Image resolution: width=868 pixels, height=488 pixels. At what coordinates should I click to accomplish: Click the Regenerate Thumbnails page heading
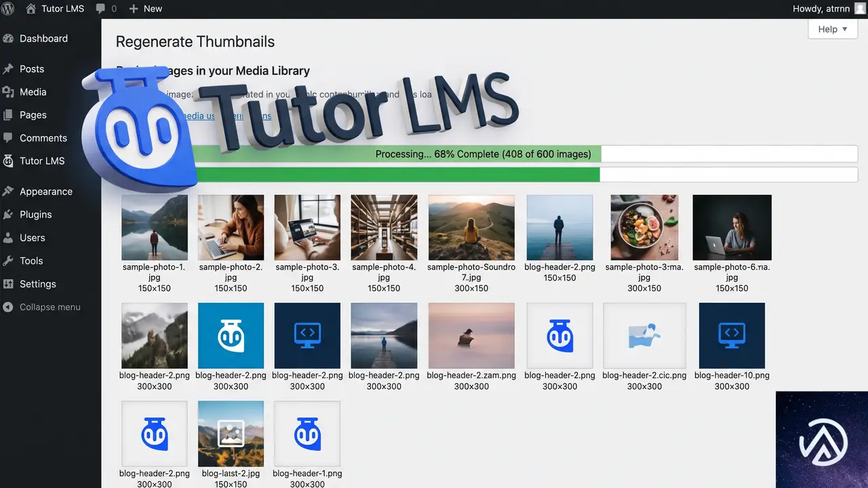point(195,42)
